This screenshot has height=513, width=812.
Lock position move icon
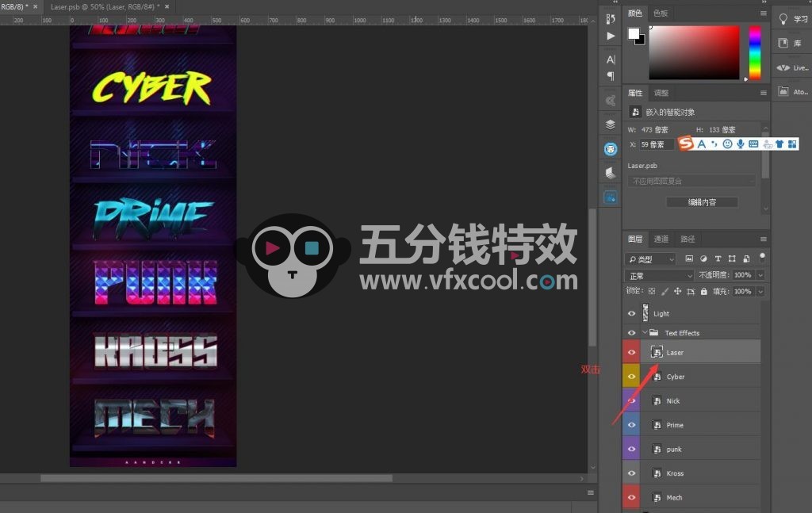pos(677,292)
